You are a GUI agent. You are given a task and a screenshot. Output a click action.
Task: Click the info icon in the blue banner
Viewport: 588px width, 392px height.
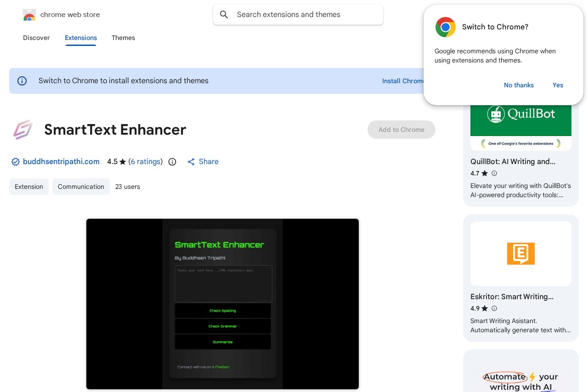tap(22, 81)
